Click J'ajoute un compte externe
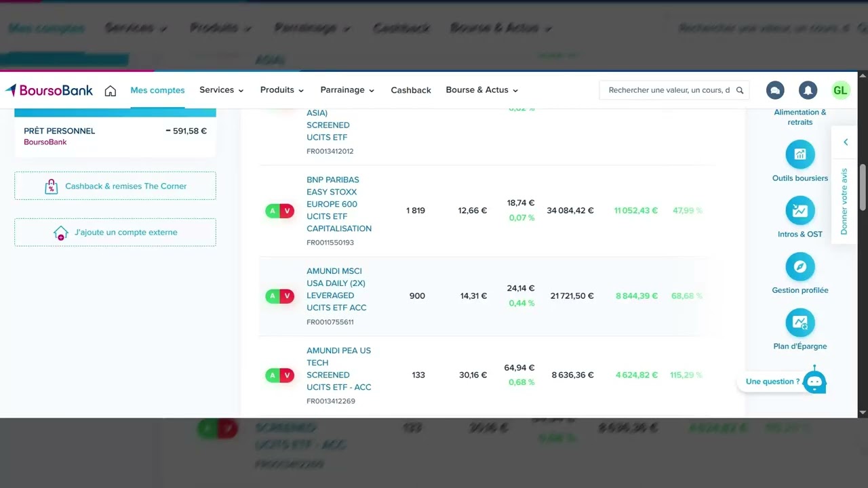Image resolution: width=868 pixels, height=488 pixels. [115, 232]
